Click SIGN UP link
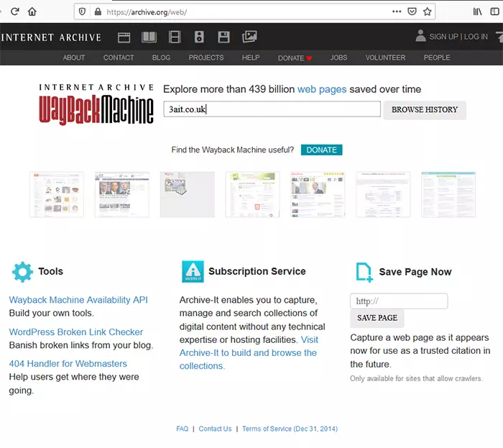Screen dimensions: 503x448 [443, 37]
